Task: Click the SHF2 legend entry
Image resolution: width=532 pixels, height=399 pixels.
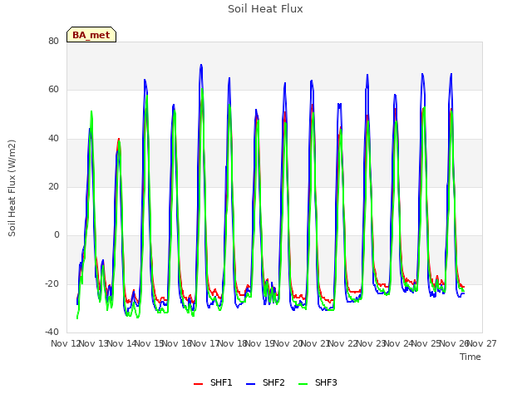Action: click(x=265, y=382)
